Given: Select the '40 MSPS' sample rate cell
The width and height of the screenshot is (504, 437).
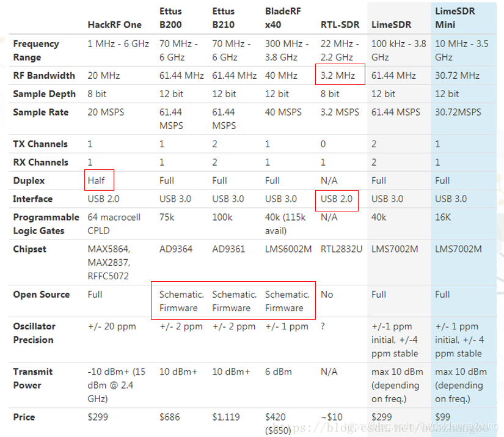Looking at the screenshot, I should (283, 112).
